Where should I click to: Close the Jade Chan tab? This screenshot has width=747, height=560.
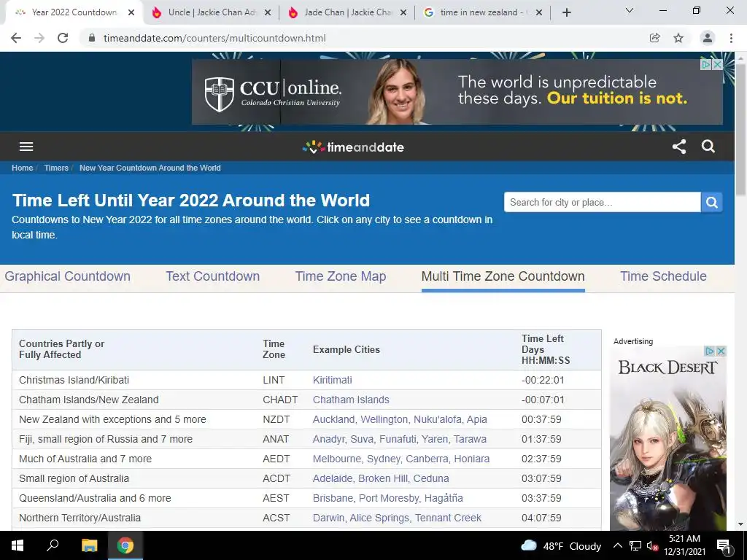tap(403, 13)
